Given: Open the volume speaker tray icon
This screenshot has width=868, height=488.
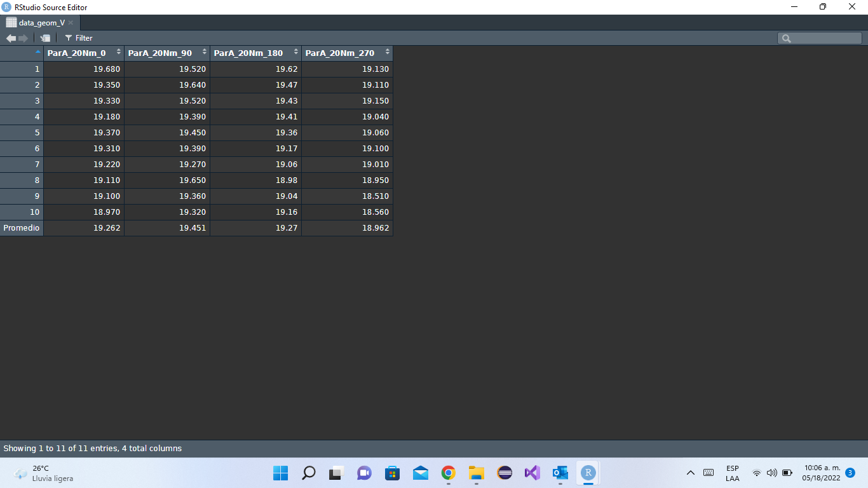Looking at the screenshot, I should click(772, 473).
